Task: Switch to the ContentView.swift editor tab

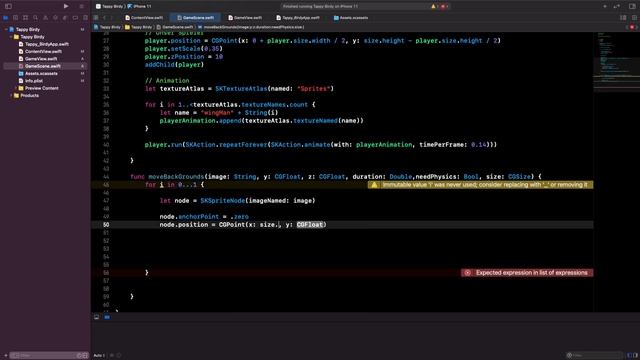Action: point(144,18)
